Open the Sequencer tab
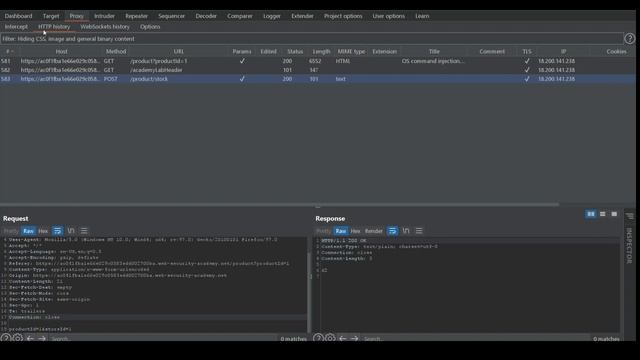 (171, 16)
